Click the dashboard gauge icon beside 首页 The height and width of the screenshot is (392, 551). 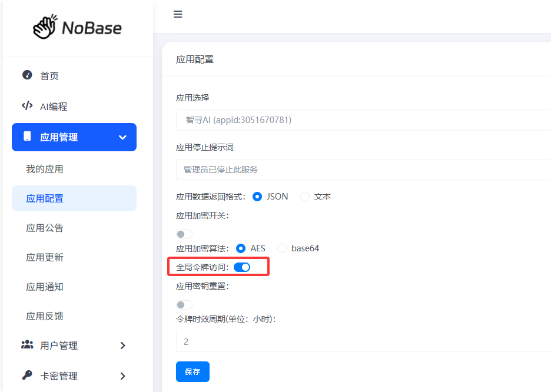point(27,75)
